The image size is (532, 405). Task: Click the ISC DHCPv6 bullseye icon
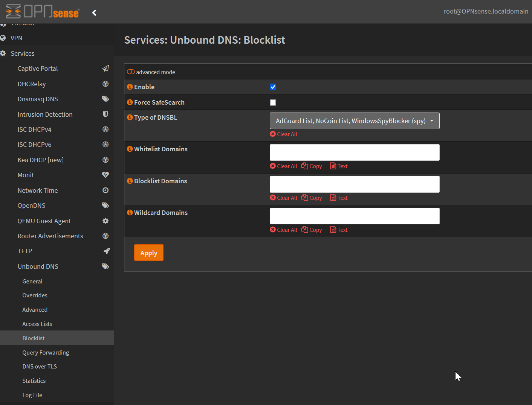click(x=105, y=145)
